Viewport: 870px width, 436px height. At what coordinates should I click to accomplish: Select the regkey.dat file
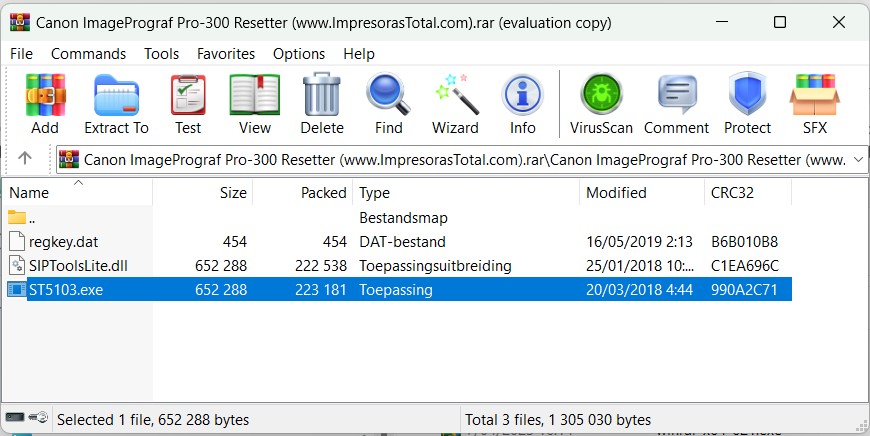click(x=62, y=241)
